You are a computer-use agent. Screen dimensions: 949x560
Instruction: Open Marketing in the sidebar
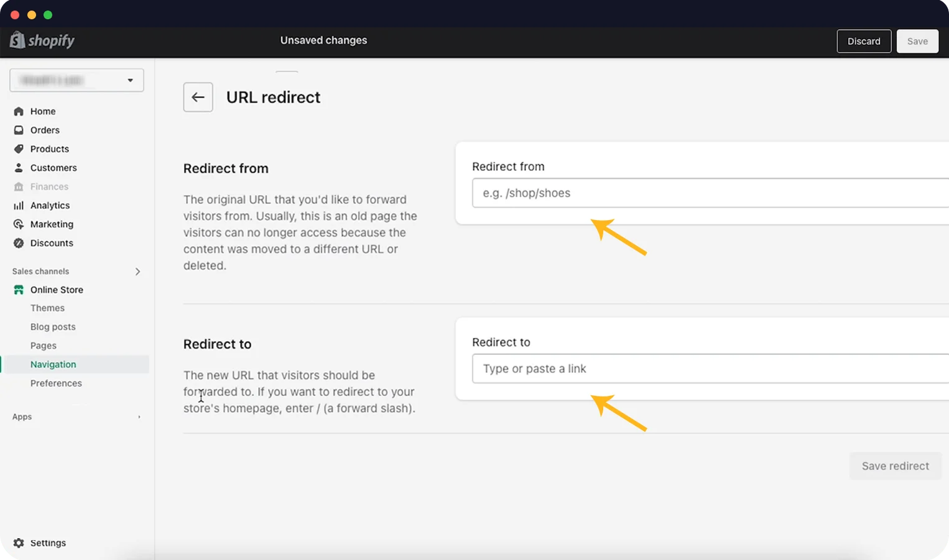52,224
